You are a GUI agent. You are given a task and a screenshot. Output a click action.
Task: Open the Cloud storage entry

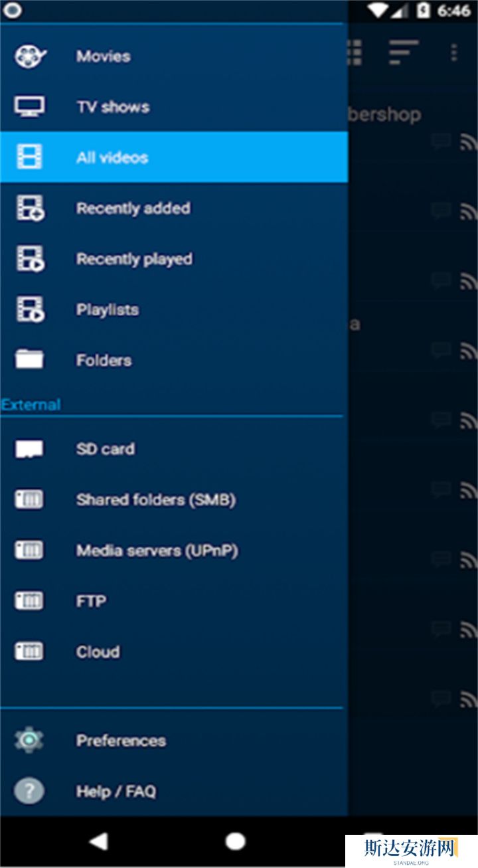(98, 651)
